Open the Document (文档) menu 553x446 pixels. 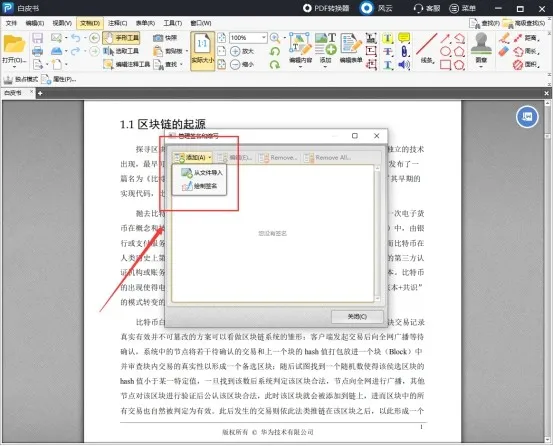pos(90,23)
